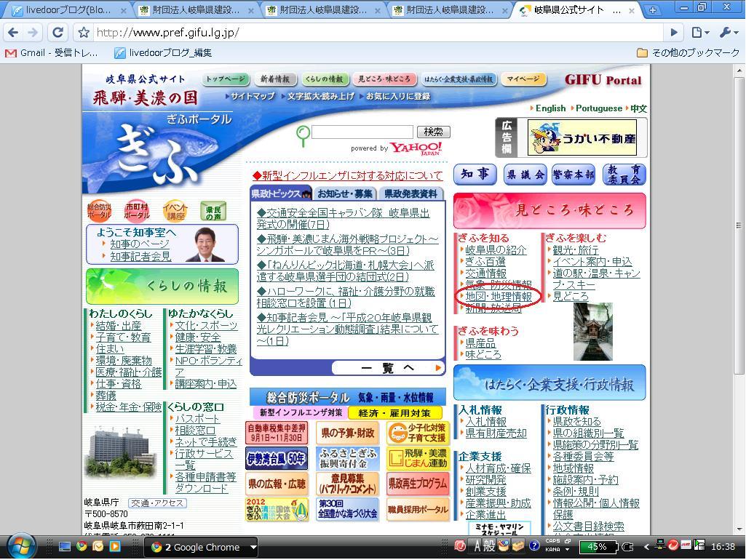Open the 観光・旅行 link
The height and width of the screenshot is (560, 746).
click(575, 249)
